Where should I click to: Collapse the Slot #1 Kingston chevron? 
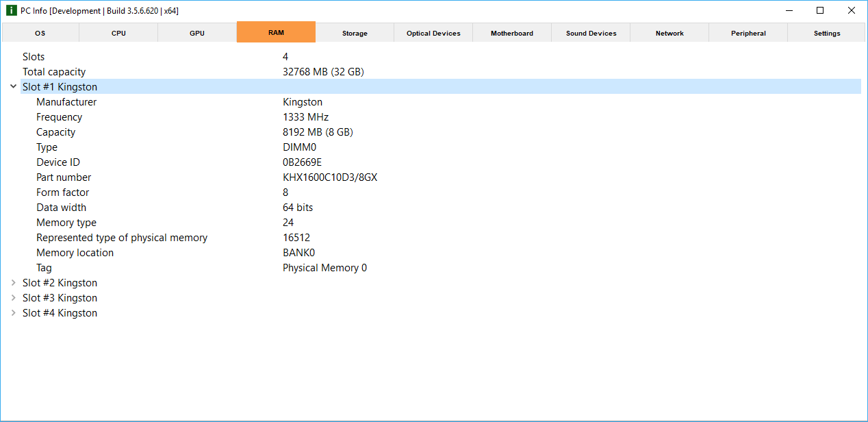tap(13, 87)
